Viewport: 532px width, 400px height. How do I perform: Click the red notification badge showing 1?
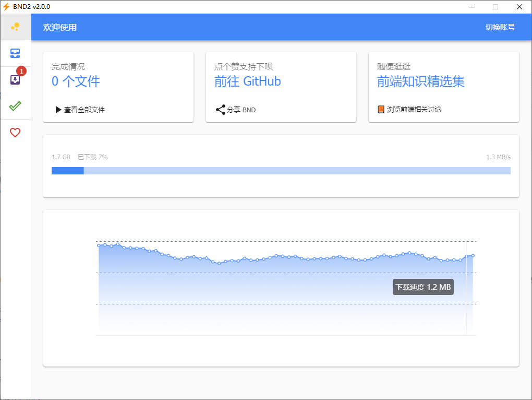pyautogui.click(x=21, y=71)
